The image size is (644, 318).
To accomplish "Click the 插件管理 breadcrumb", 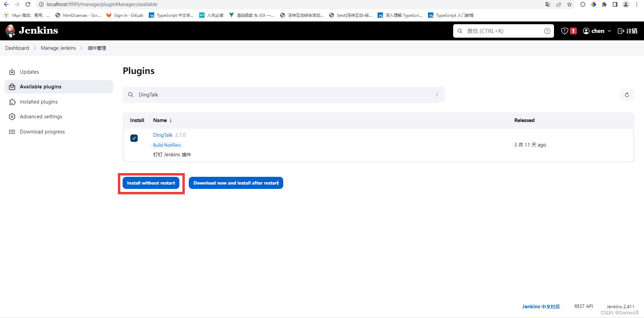I will [x=97, y=48].
